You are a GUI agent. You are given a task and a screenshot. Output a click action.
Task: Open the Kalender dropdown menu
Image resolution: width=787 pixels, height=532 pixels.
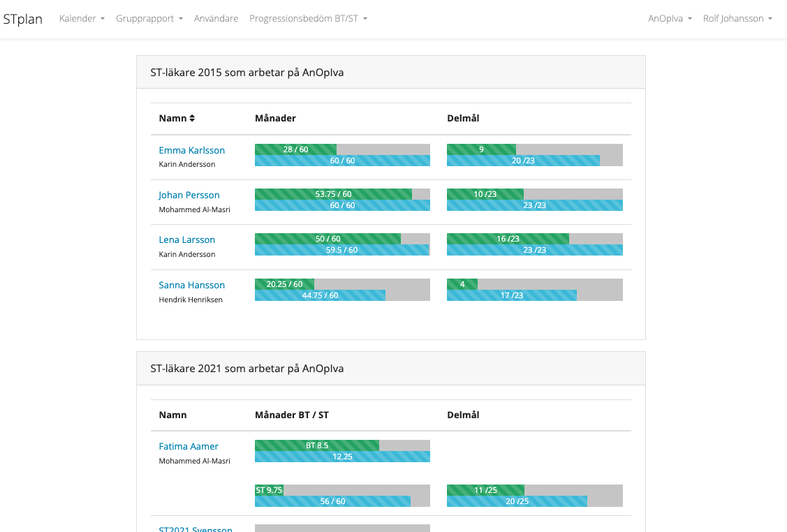pyautogui.click(x=81, y=18)
